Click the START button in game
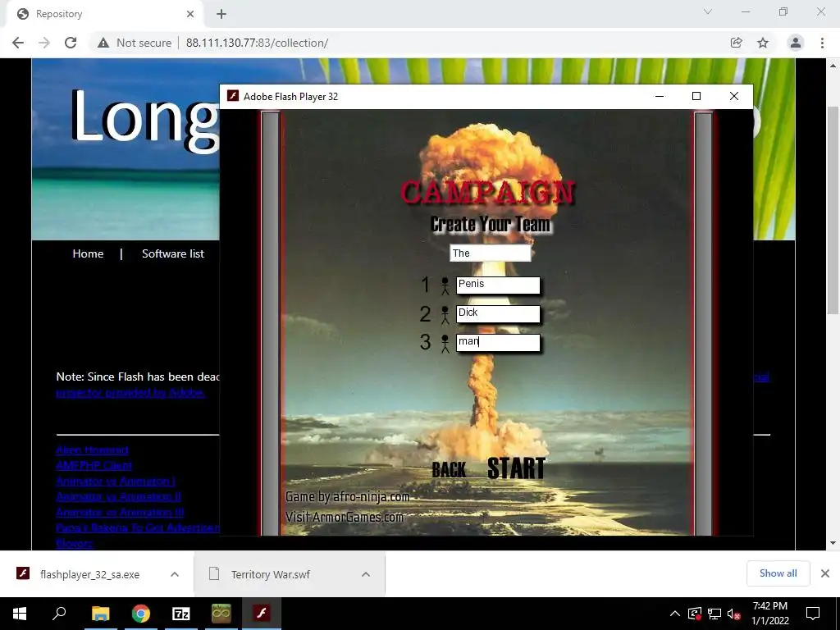 tap(517, 468)
